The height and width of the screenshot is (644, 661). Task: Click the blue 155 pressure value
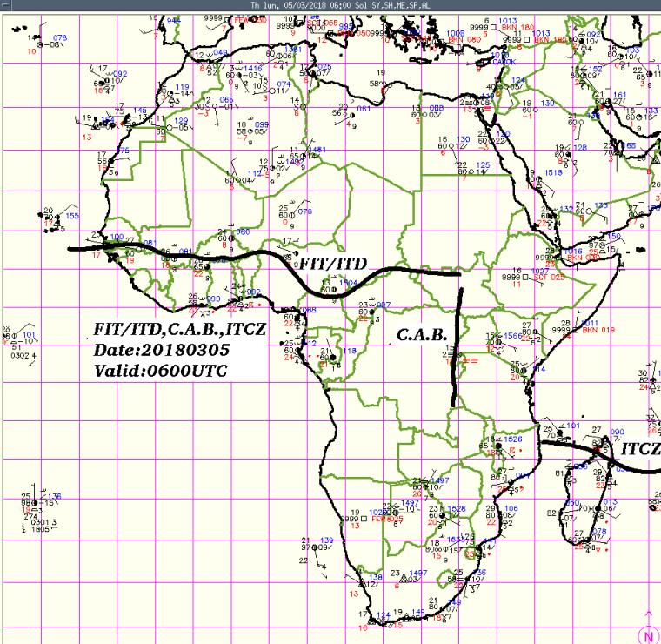72,216
